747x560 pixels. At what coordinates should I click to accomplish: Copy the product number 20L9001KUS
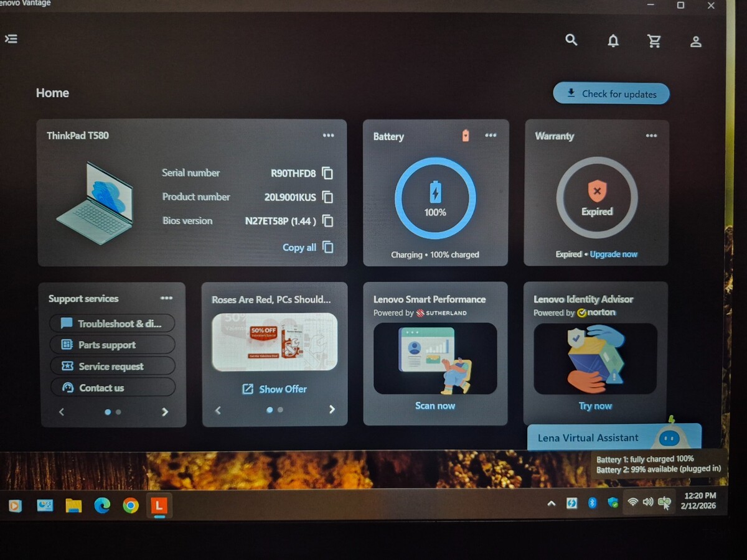(327, 197)
